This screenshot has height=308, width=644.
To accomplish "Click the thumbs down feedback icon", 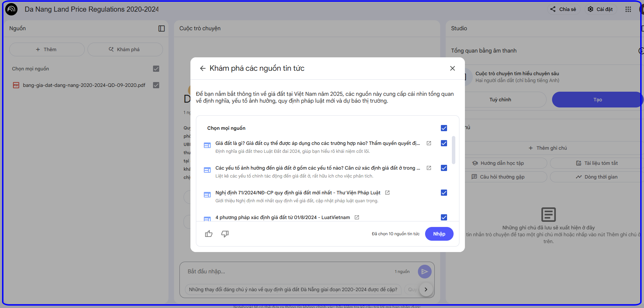I will 225,234.
